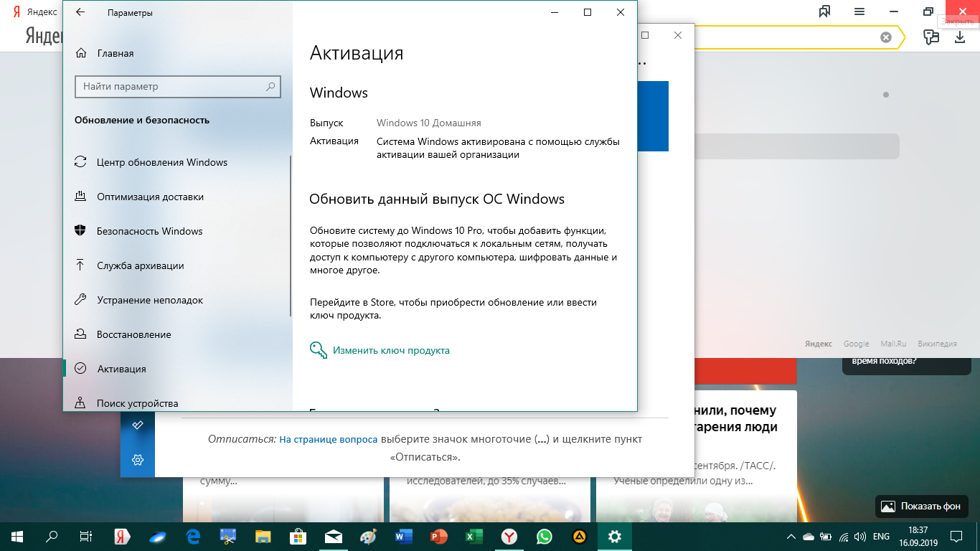This screenshot has height=551, width=980.
Task: Open Безопасность Windows section
Action: [177, 231]
